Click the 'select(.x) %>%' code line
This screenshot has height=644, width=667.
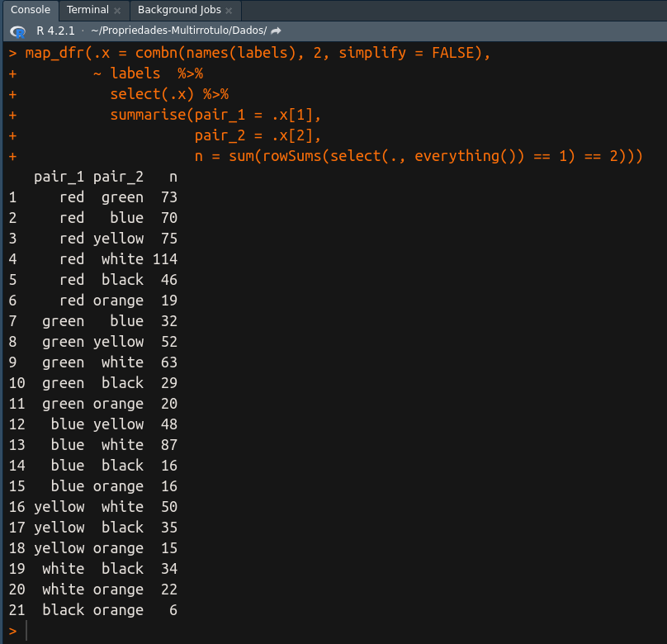169,94
